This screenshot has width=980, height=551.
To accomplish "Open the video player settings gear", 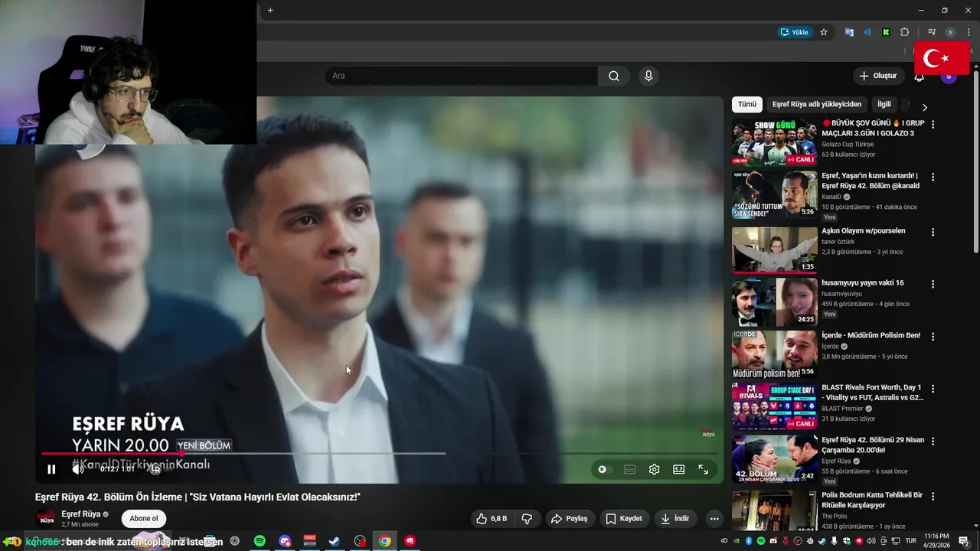I will (654, 469).
